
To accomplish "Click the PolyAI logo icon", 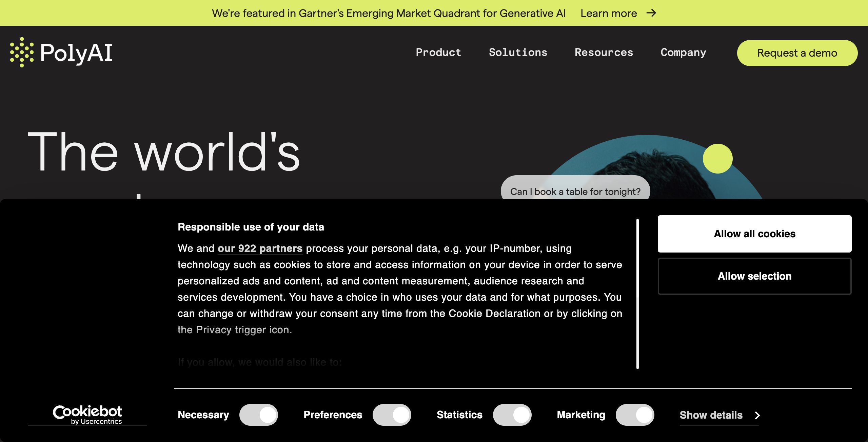I will pyautogui.click(x=22, y=53).
